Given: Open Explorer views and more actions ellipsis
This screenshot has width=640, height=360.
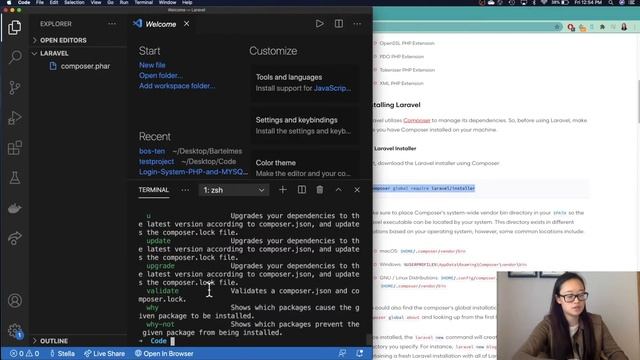Looking at the screenshot, I should pyautogui.click(x=112, y=24).
